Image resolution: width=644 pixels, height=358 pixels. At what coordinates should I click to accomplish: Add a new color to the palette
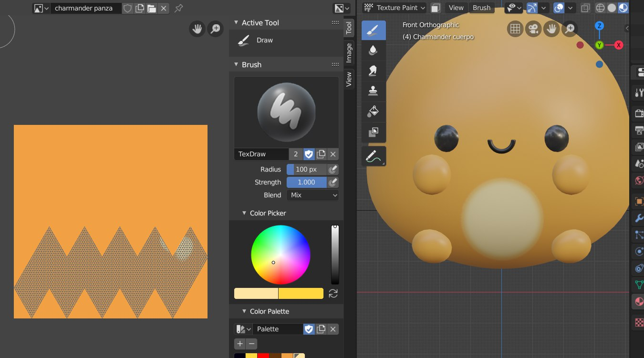pyautogui.click(x=240, y=344)
